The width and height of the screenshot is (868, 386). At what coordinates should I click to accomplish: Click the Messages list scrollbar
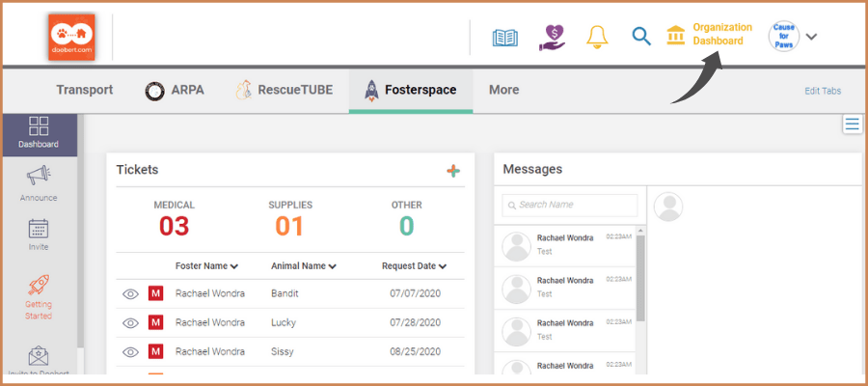pos(641,277)
